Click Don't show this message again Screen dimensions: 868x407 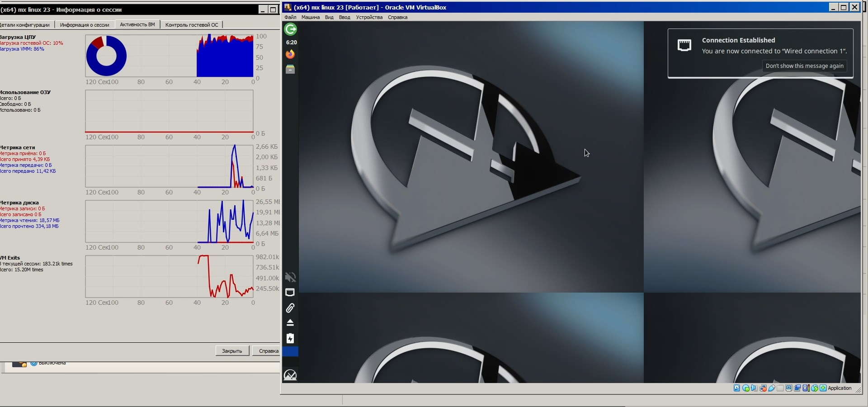click(x=804, y=66)
